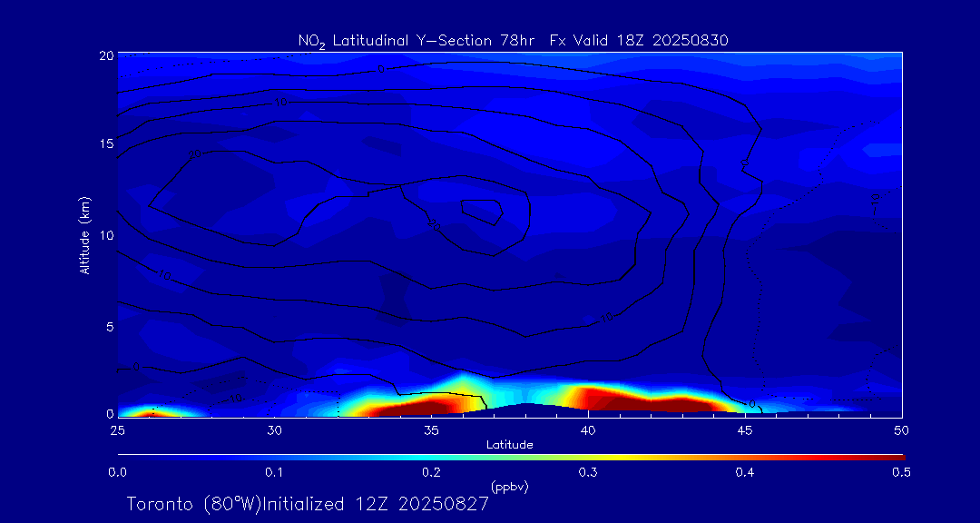Select the dark red end of the colorbar

point(894,457)
